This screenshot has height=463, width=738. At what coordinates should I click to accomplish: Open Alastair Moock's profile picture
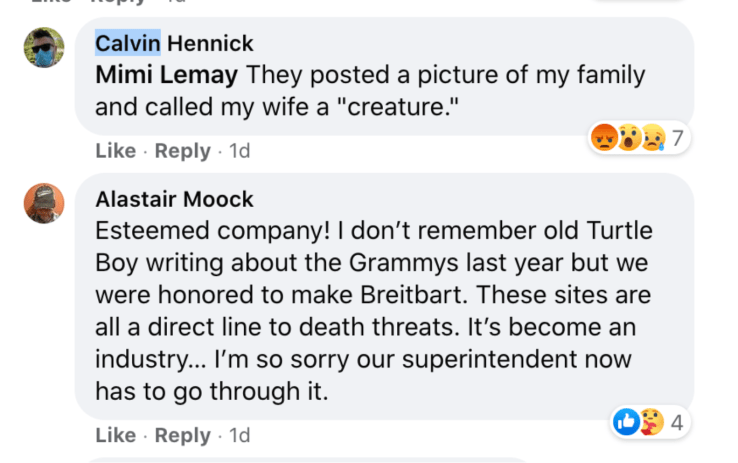(x=44, y=203)
